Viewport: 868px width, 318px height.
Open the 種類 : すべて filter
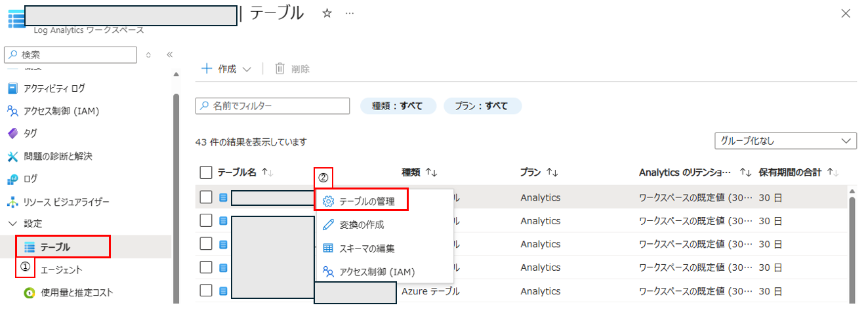[x=398, y=106]
